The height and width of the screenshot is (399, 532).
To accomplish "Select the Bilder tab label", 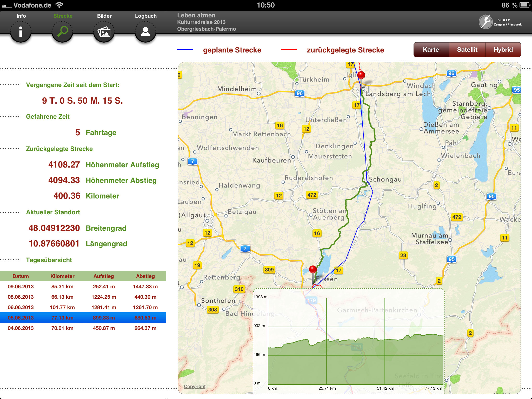I will tap(104, 16).
